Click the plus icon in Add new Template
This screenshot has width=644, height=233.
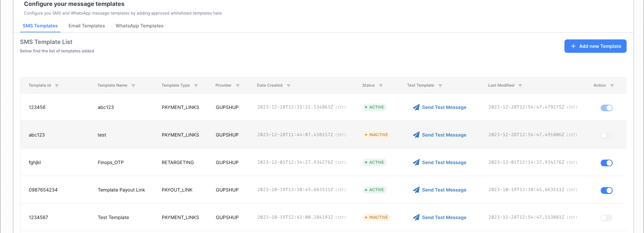click(x=573, y=46)
